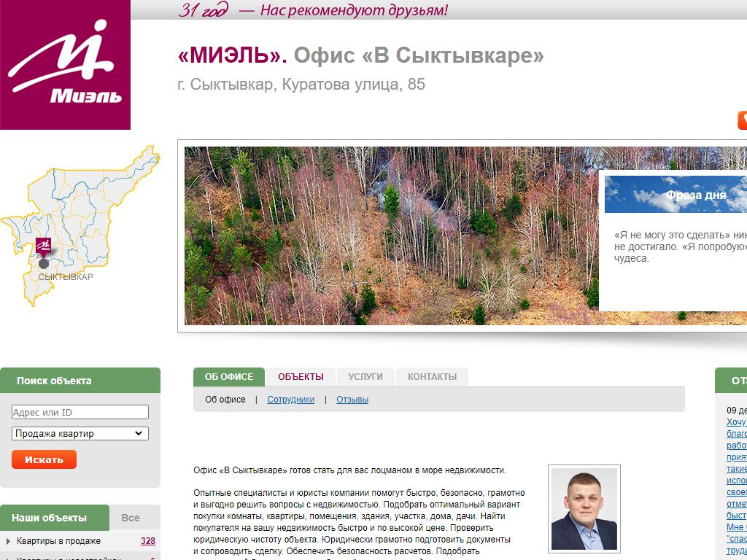Select the Об офисе tab
Viewport: 747px width, 560px height.
click(229, 377)
